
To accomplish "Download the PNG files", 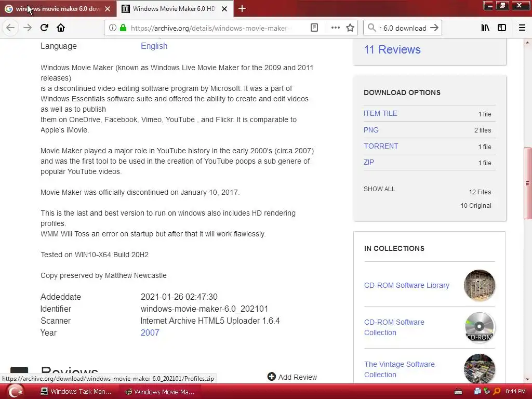I will [x=371, y=130].
